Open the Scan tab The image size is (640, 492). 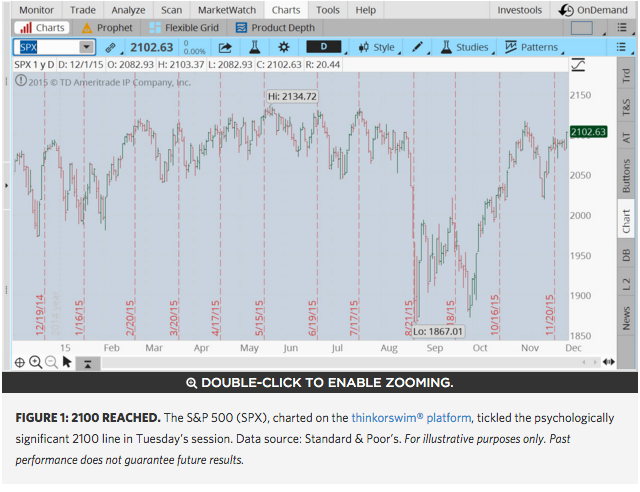(171, 10)
